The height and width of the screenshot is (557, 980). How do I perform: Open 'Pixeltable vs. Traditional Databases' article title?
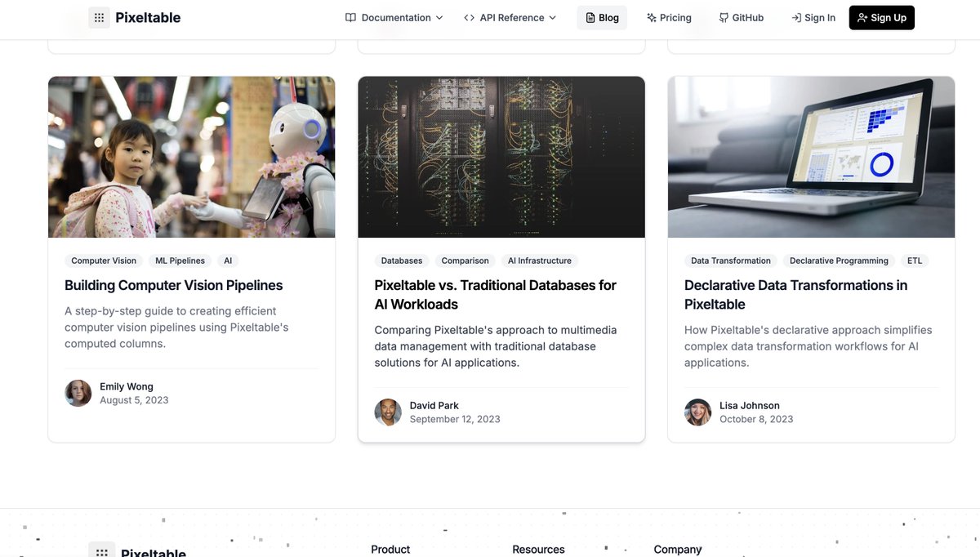pyautogui.click(x=496, y=295)
